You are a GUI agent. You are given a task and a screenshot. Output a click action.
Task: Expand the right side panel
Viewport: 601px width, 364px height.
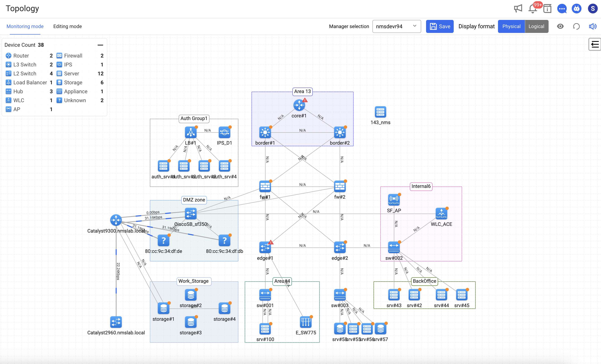point(595,44)
